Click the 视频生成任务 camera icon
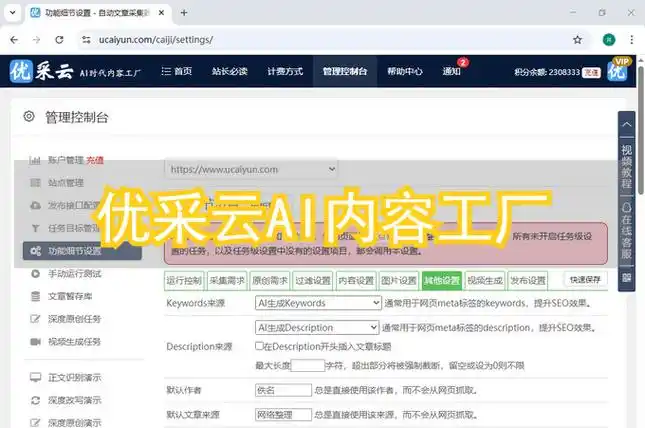 pyautogui.click(x=35, y=342)
